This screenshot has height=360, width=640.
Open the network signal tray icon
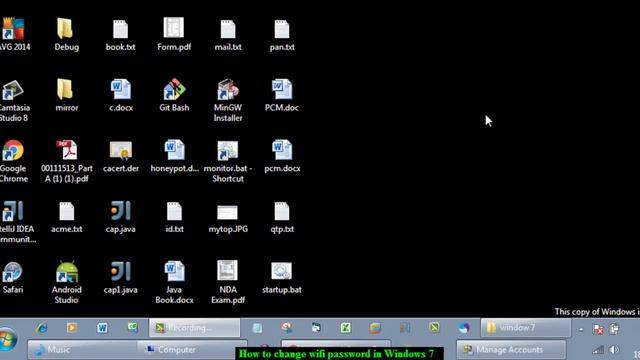tap(598, 350)
